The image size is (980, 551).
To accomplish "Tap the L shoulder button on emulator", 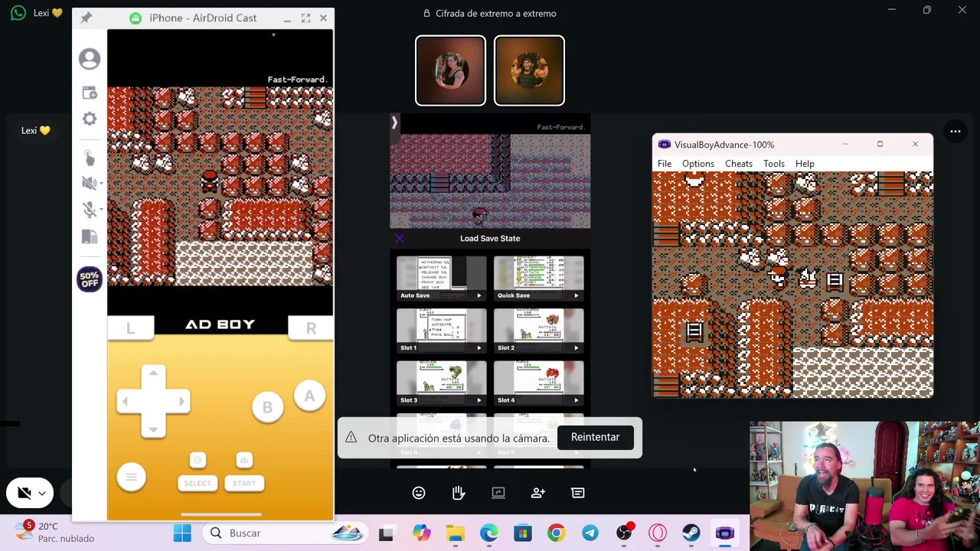I will tap(130, 328).
